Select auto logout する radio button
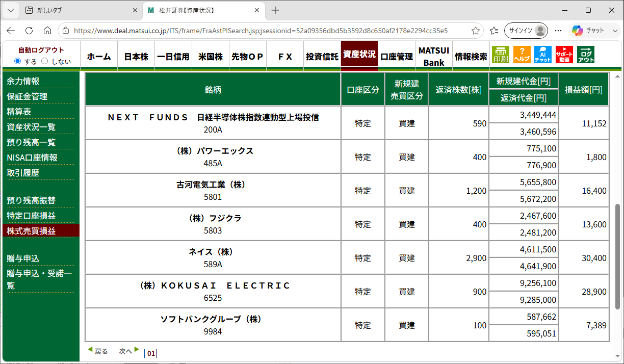The height and width of the screenshot is (364, 624). [18, 61]
